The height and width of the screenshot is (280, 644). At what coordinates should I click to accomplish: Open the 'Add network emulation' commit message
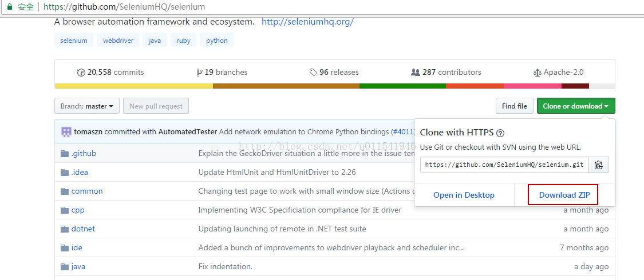(304, 132)
